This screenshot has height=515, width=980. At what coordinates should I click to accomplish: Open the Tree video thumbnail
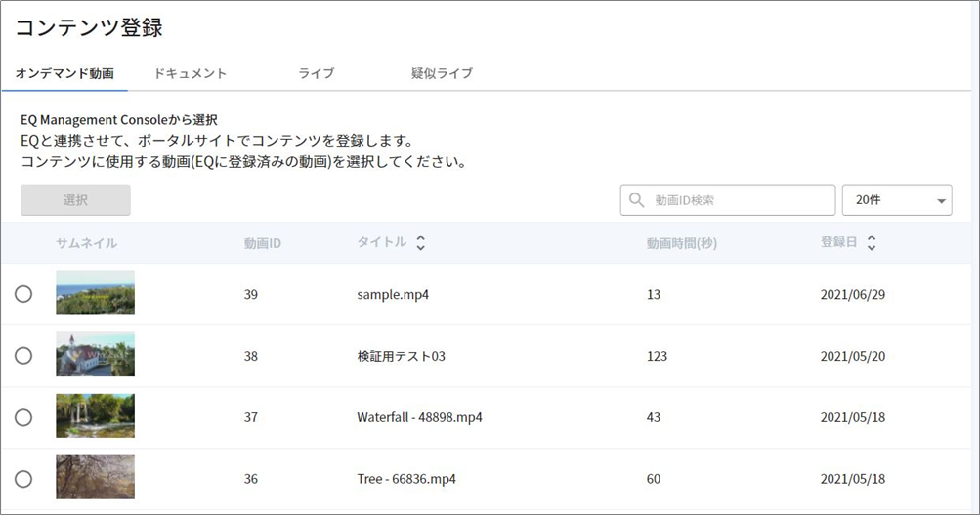click(x=95, y=477)
